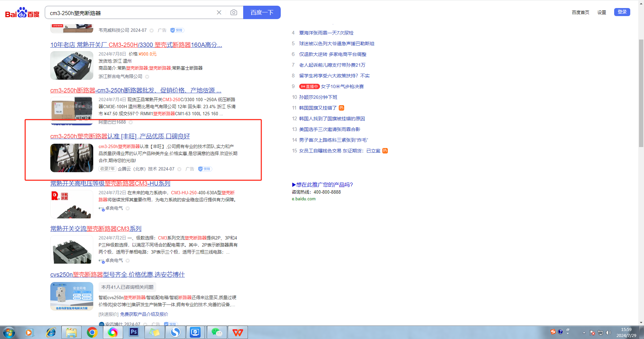Image resolution: width=644 pixels, height=339 pixels.
Task: Clear the search box with the X
Action: [219, 12]
